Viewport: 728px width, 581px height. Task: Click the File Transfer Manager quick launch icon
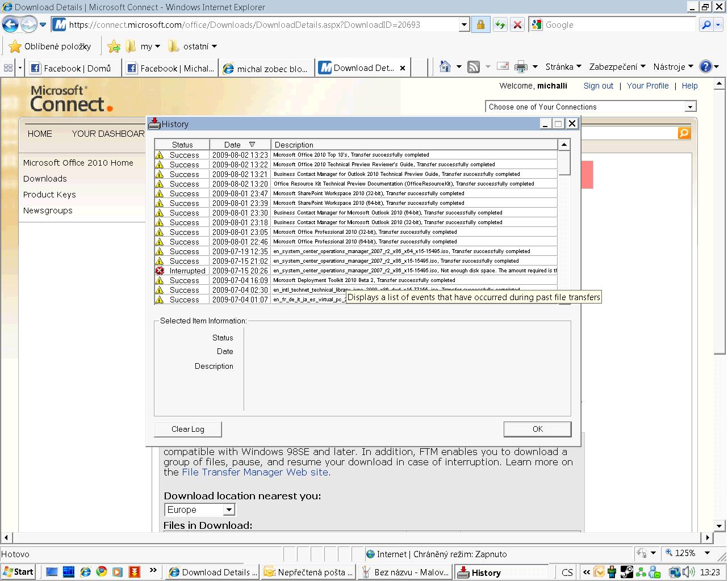[x=134, y=572]
